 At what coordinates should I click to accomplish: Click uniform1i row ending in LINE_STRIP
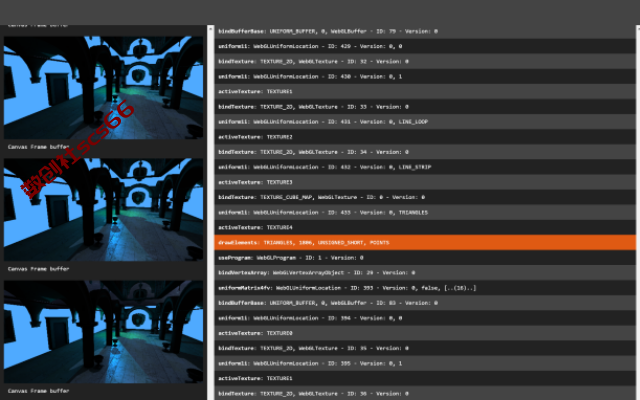(x=425, y=167)
